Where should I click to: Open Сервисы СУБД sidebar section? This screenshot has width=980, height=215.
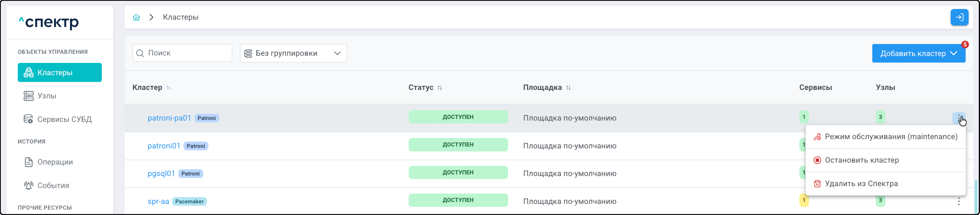(64, 119)
